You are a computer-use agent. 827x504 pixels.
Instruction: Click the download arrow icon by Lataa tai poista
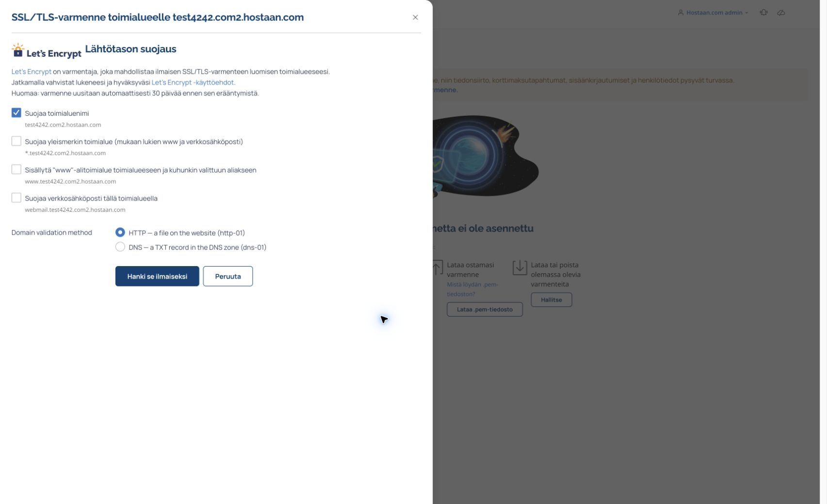click(x=520, y=268)
